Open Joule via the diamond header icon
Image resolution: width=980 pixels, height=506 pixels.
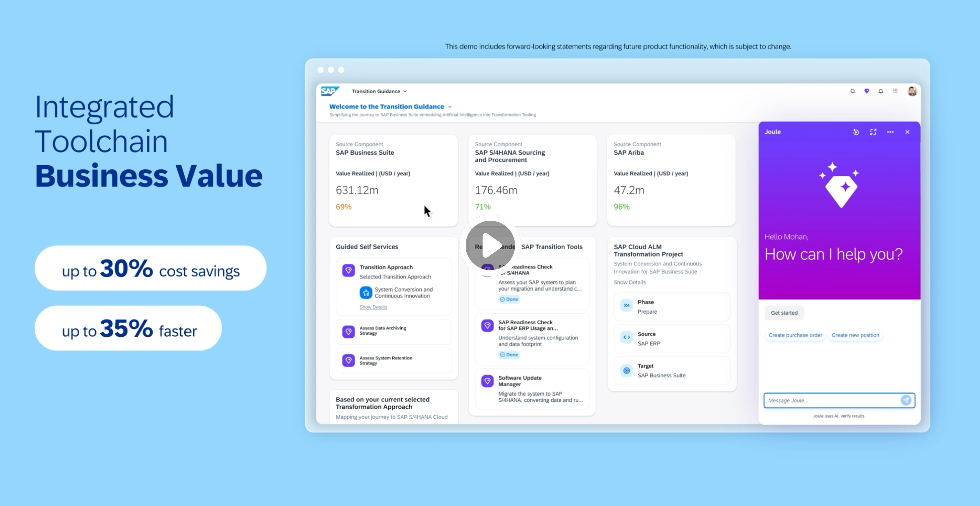click(x=867, y=92)
